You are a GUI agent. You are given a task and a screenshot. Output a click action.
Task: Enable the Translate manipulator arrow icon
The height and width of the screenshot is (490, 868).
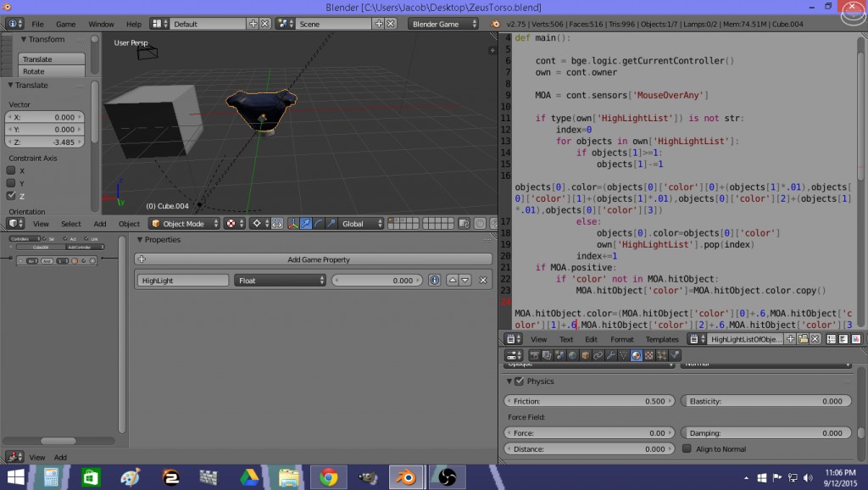click(306, 224)
